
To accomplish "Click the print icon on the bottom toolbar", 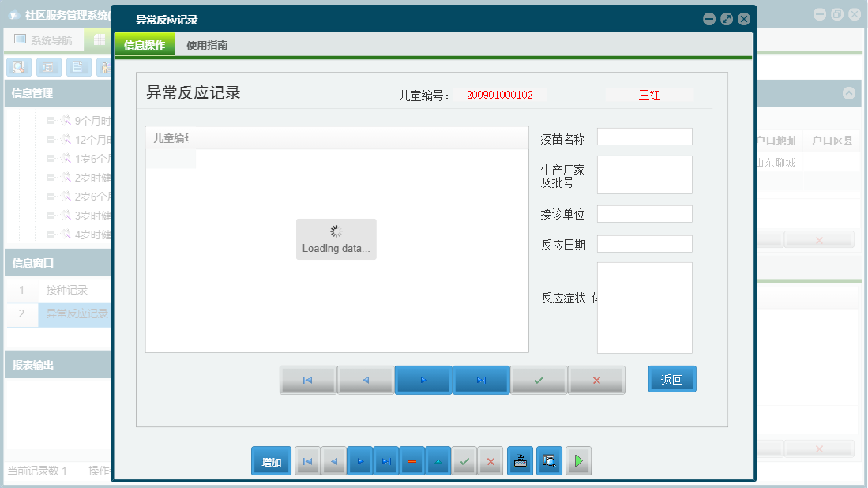I will (x=520, y=460).
